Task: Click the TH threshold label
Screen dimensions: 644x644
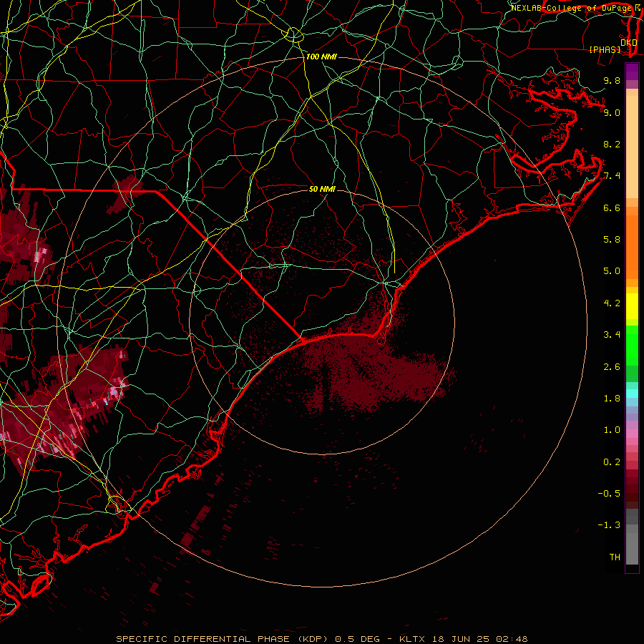Action: (615, 557)
